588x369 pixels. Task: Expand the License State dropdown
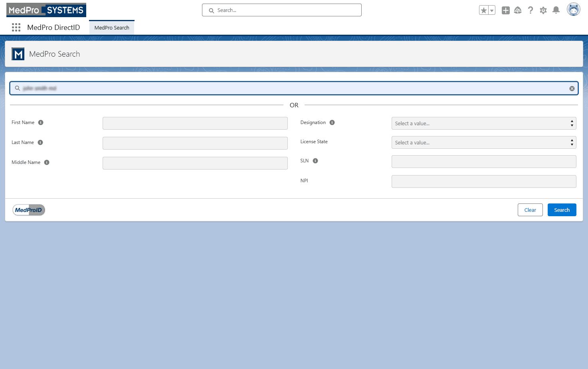(484, 142)
